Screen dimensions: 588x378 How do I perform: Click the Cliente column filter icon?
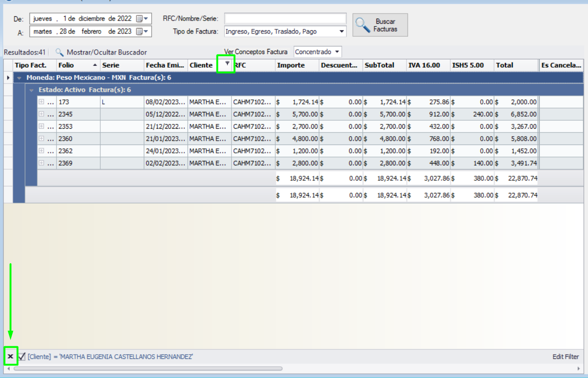tap(227, 63)
